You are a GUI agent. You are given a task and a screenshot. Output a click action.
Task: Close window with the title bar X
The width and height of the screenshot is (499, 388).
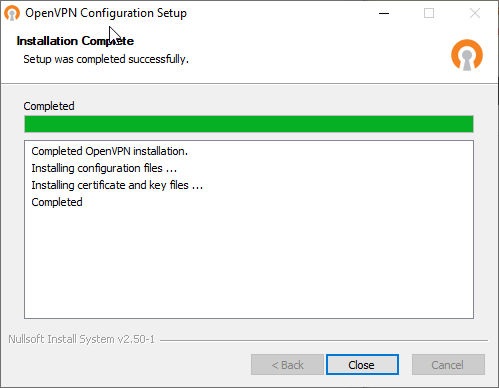475,13
